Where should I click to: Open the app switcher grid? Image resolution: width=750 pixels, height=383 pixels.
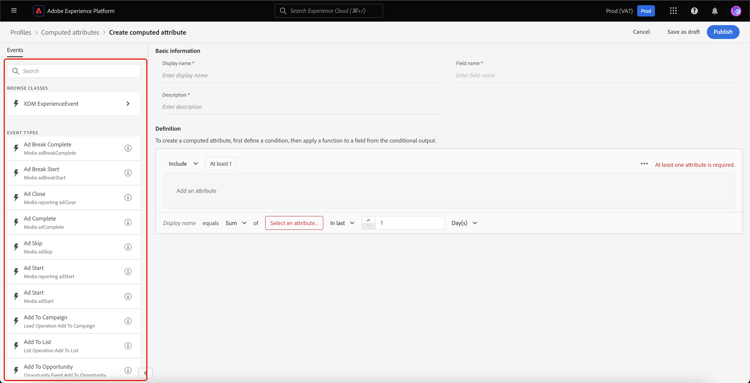coord(673,11)
